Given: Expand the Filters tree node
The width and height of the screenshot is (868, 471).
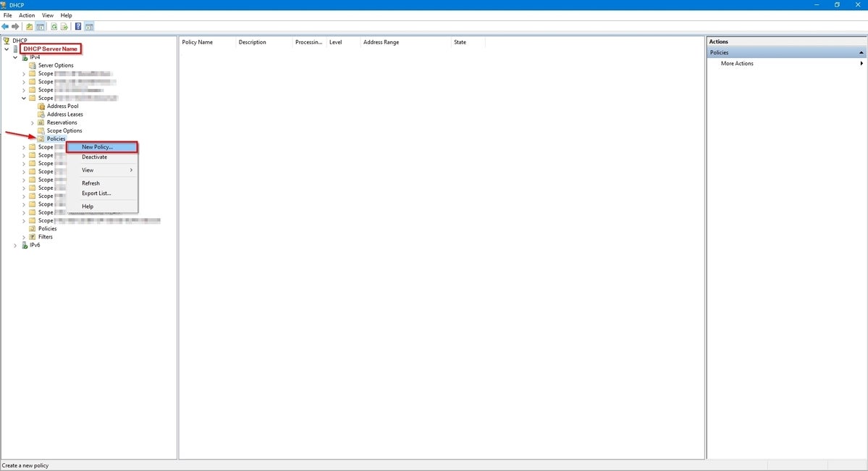Looking at the screenshot, I should click(23, 236).
